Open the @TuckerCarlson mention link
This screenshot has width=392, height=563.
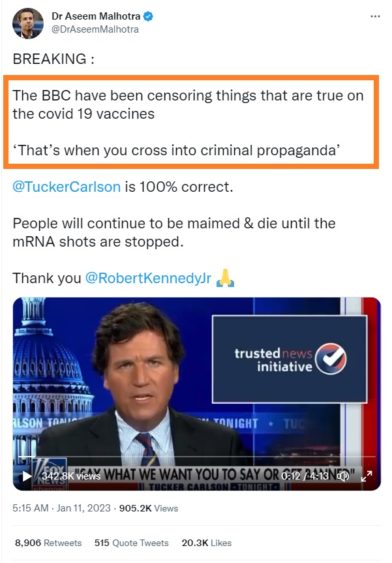click(x=67, y=187)
